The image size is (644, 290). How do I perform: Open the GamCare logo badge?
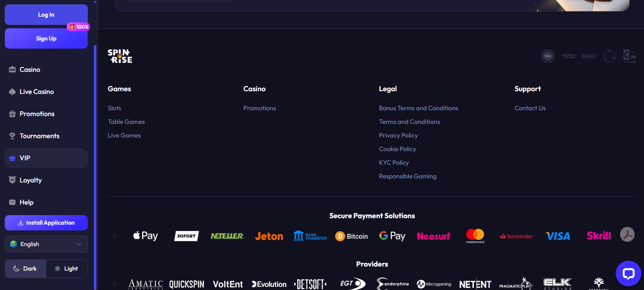(x=629, y=56)
